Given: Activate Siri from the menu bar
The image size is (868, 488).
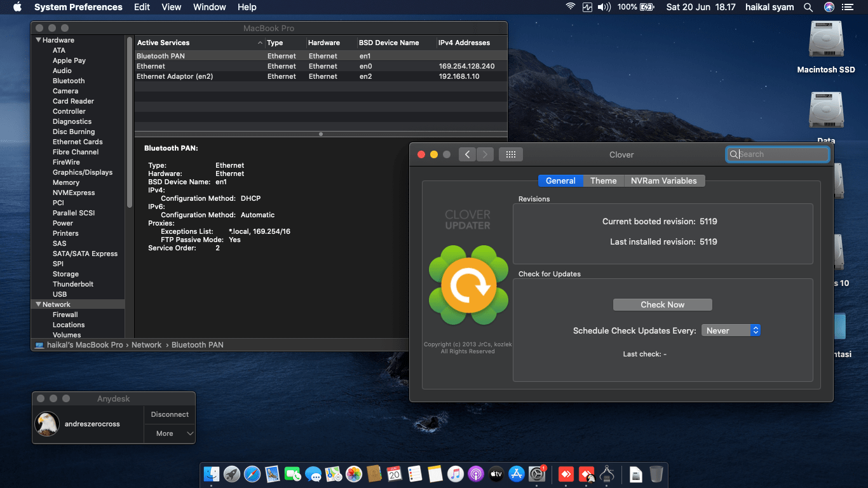Looking at the screenshot, I should [829, 7].
